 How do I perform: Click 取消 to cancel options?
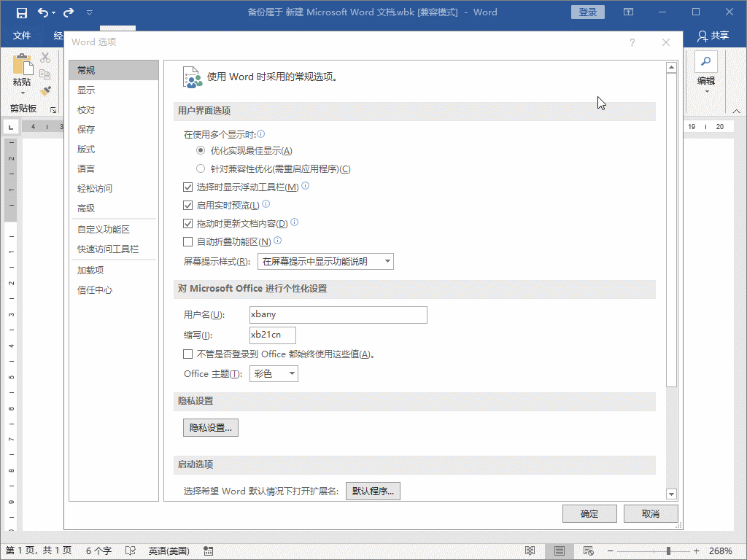tap(651, 514)
